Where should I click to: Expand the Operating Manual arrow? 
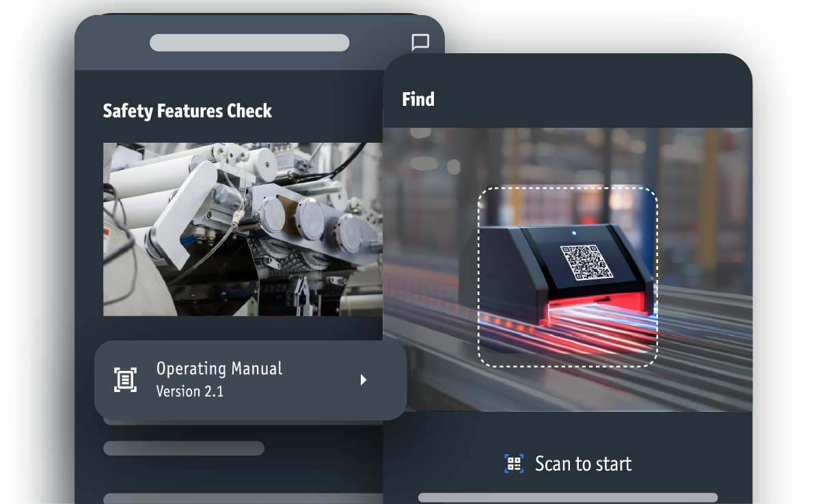(x=364, y=380)
